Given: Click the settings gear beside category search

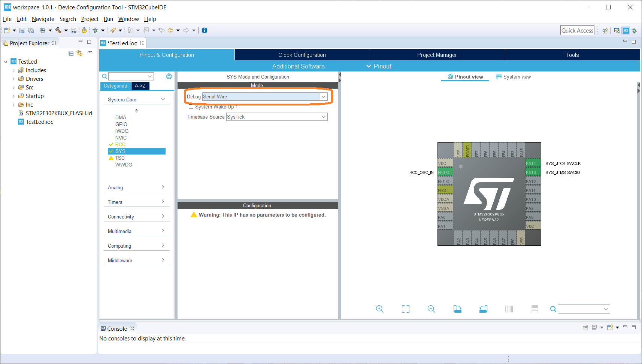Looking at the screenshot, I should click(169, 76).
